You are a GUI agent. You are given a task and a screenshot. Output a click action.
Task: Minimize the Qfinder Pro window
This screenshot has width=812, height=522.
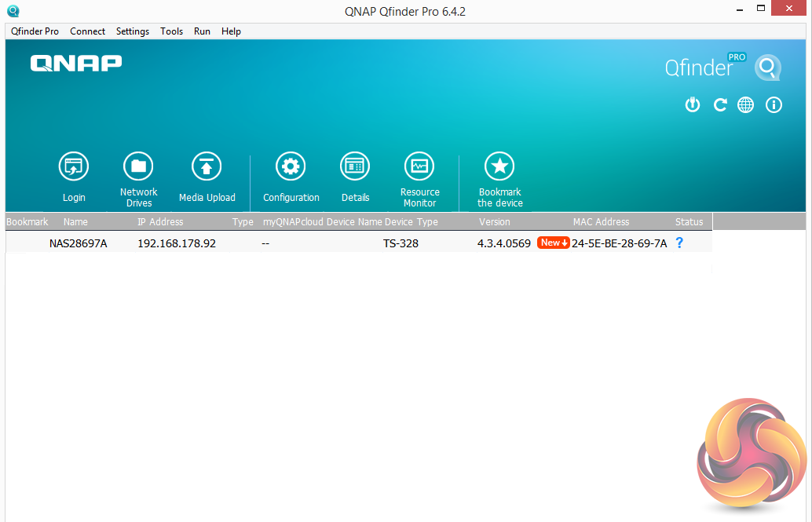click(740, 9)
